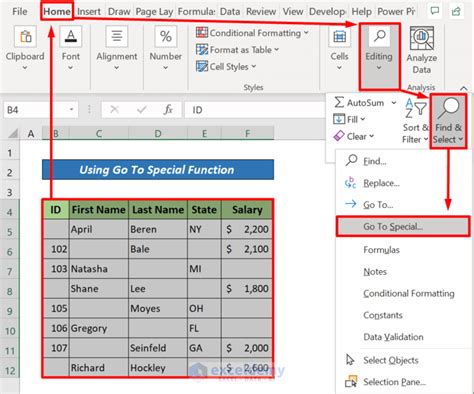Click the Analyze Data icon

point(422,38)
